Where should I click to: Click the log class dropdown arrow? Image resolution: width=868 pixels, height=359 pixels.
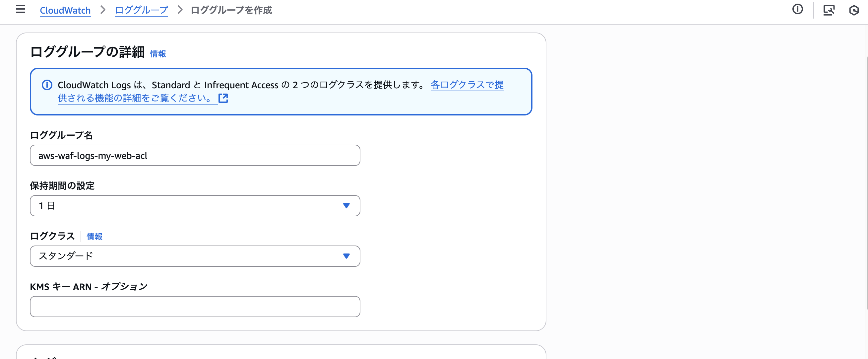346,256
